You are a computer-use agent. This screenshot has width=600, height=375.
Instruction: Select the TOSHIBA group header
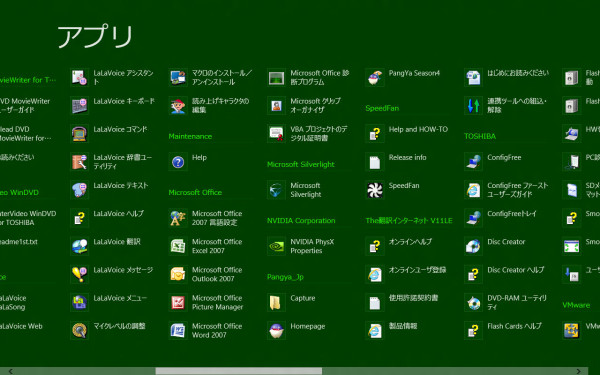point(480,136)
